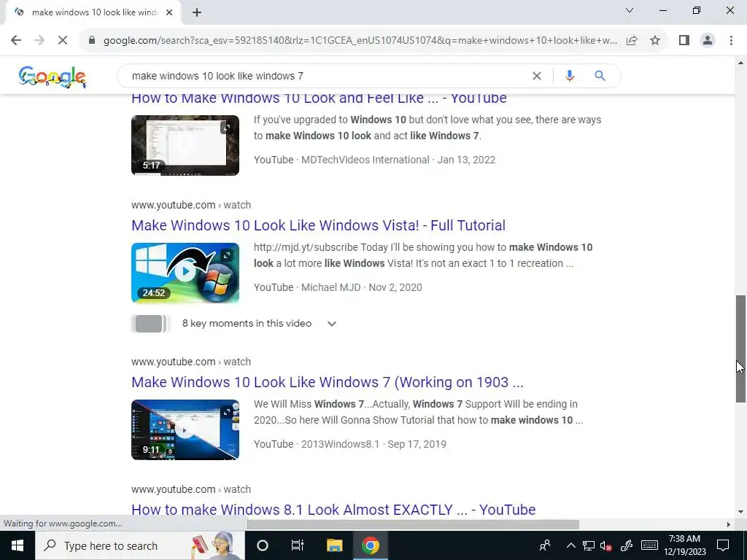Open Task View in taskbar
The image size is (747, 560).
298,545
